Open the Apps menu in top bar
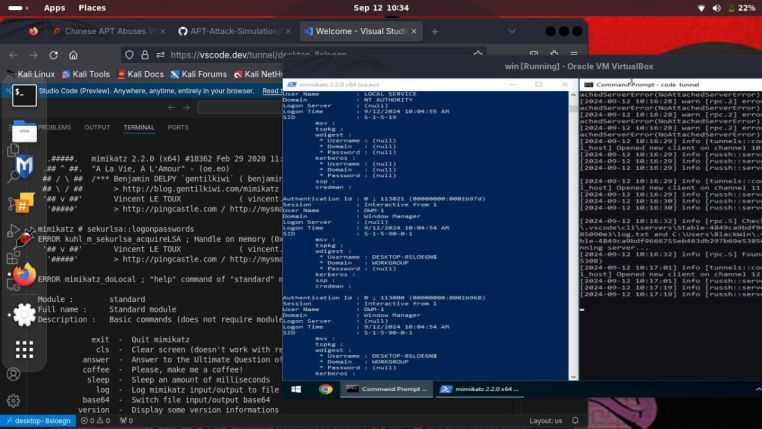Viewport: 762px width, 429px height. 54,7
